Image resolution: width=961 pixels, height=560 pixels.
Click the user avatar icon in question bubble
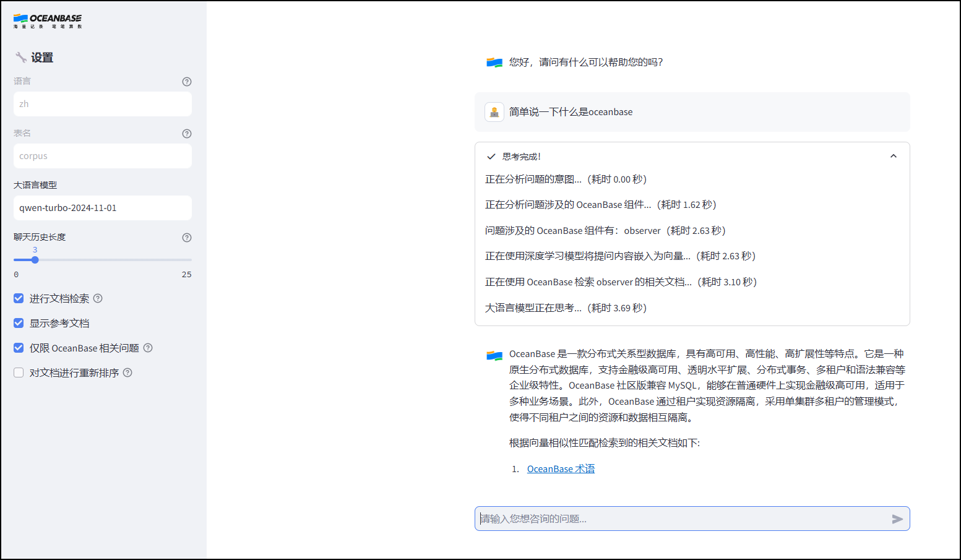[x=494, y=112]
